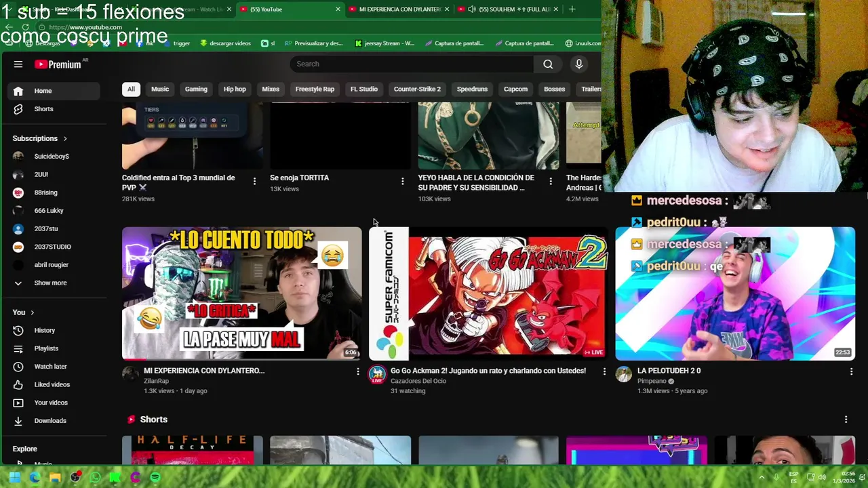Open the Windows Start menu

pos(15,477)
